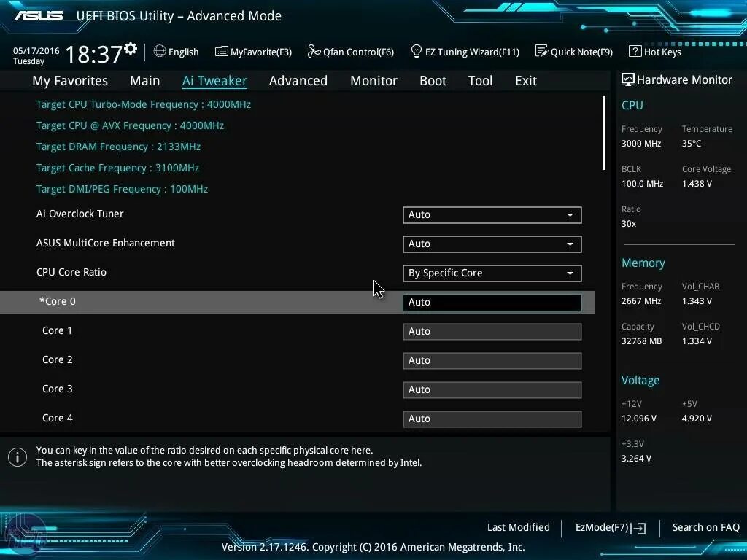The image size is (747, 560).
Task: Click Target Cache Frequency : 3100MHz text
Action: point(117,168)
